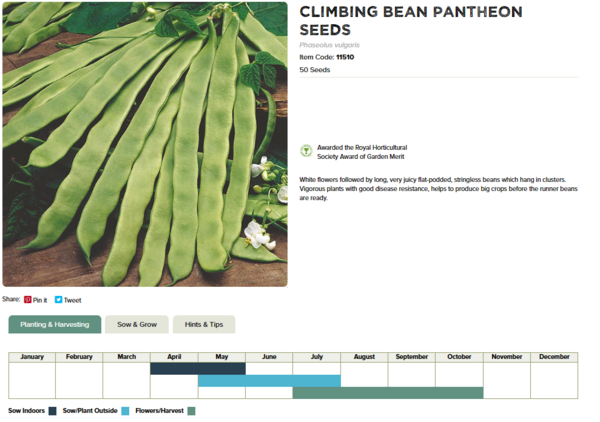600x422 pixels.
Task: Click the Tweet link text
Action: pyautogui.click(x=73, y=300)
